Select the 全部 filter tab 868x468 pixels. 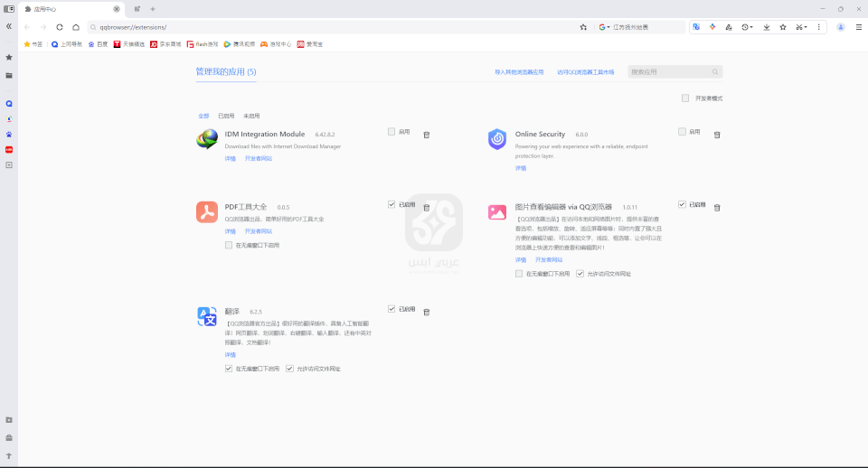203,116
